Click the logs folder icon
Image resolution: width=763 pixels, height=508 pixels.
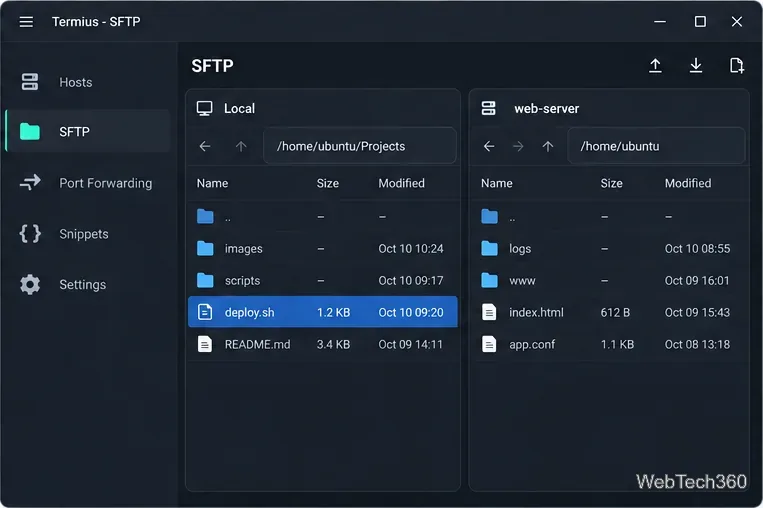tap(490, 249)
